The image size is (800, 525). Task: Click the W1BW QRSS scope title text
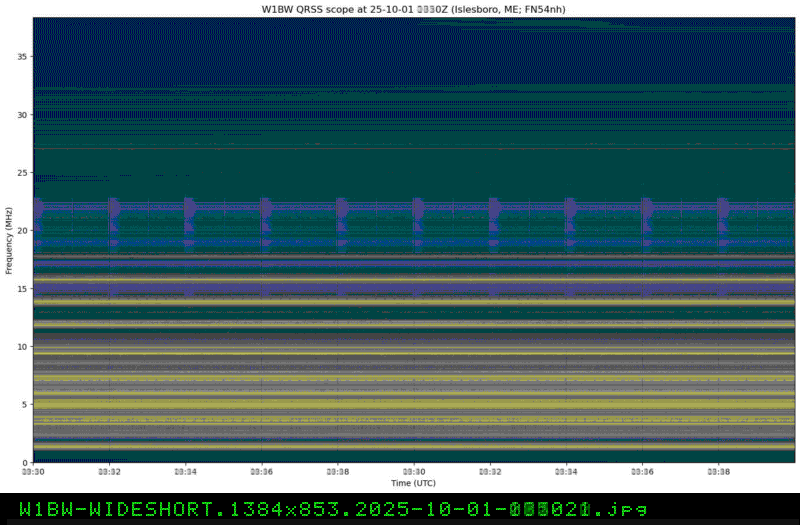(413, 9)
